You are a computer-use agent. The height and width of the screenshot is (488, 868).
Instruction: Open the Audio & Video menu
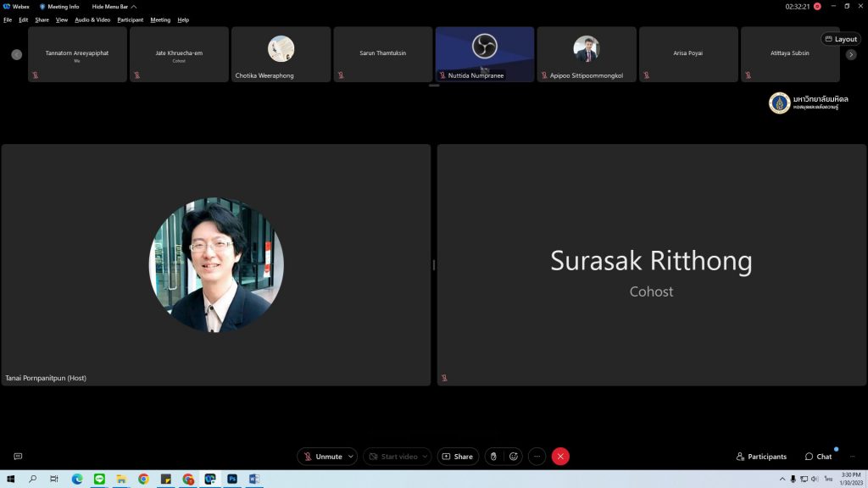click(92, 19)
